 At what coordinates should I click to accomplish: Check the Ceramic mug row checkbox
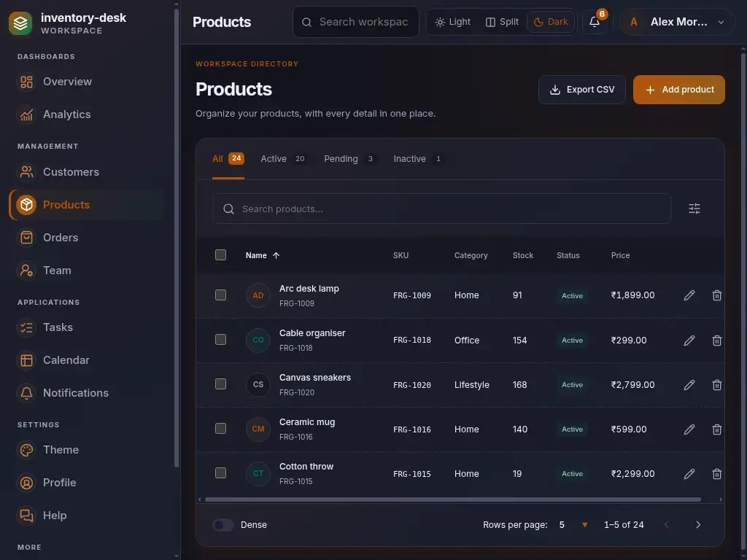pos(220,429)
